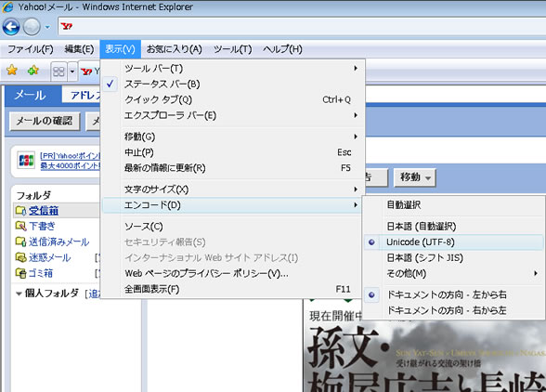Select the Yahoo mail browser tab
Screen dimensions: 546x392
point(90,72)
